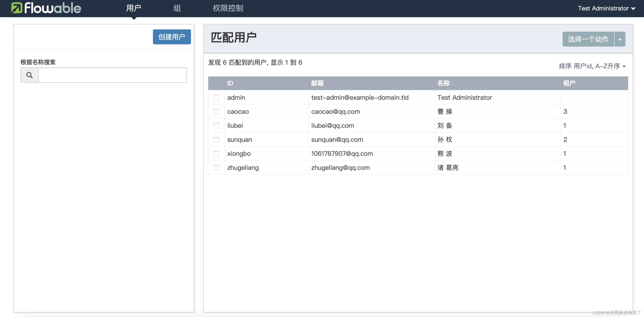Click the 曹 操 name cell
644x317 pixels.
point(498,111)
